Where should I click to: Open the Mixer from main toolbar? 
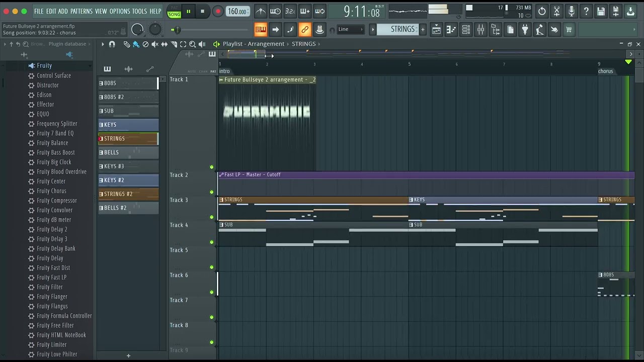480,30
